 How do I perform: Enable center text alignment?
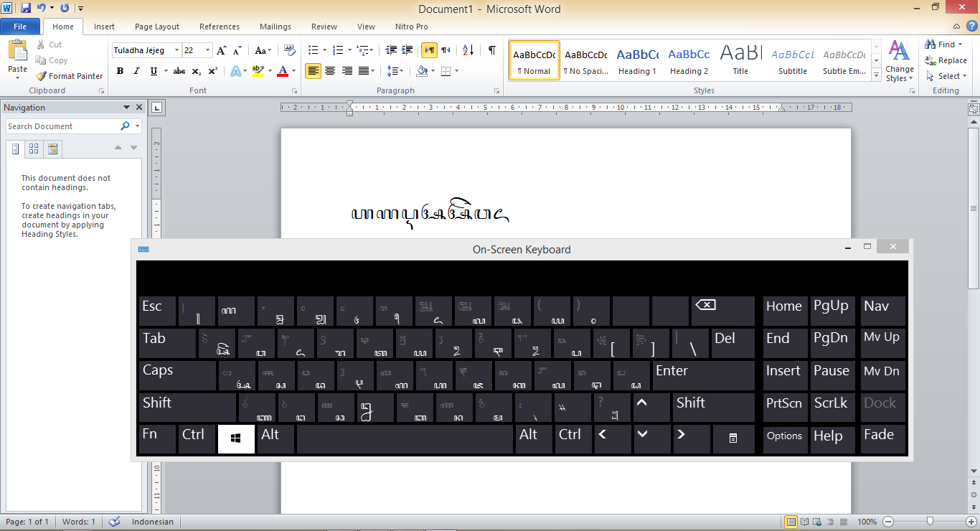point(329,70)
